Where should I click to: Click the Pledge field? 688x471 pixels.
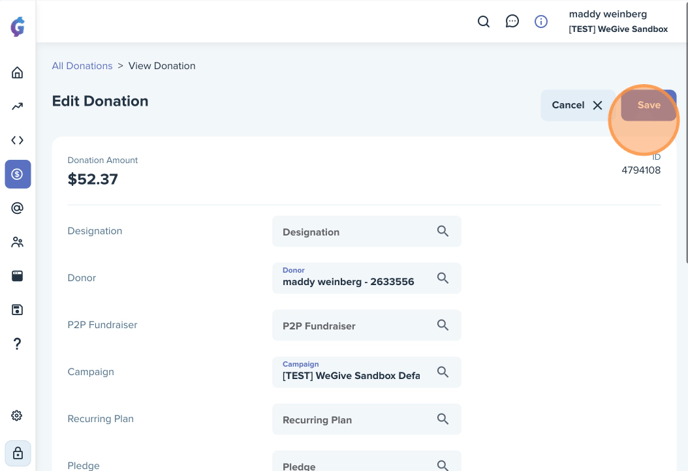pyautogui.click(x=366, y=461)
